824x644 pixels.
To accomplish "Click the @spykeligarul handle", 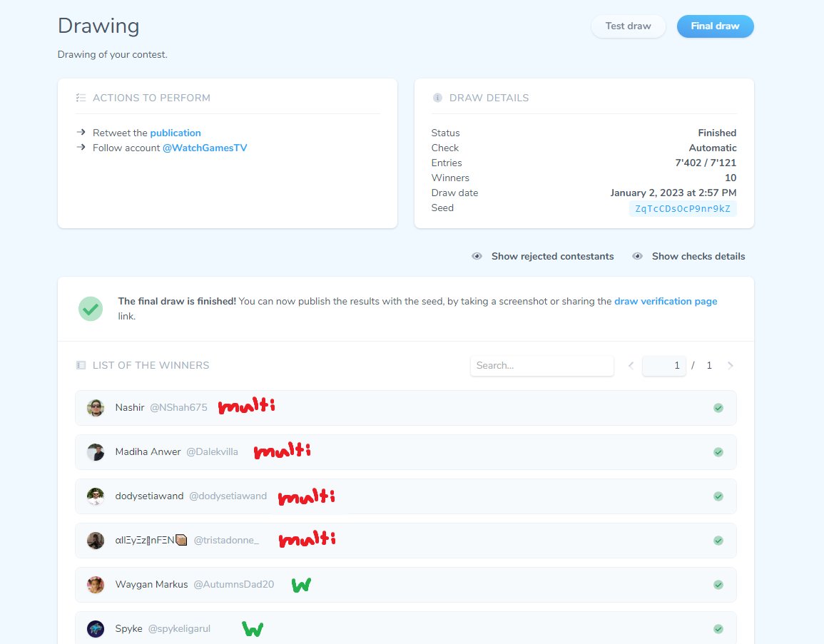I will pyautogui.click(x=179, y=629).
